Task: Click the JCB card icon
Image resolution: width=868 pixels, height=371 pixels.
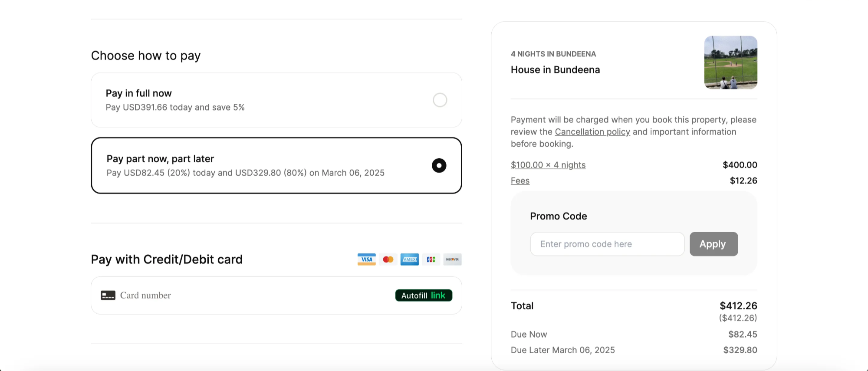Action: 431,259
